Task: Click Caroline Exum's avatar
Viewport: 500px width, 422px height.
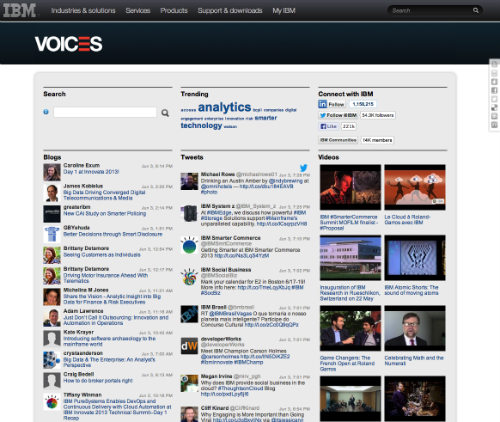Action: pos(52,172)
